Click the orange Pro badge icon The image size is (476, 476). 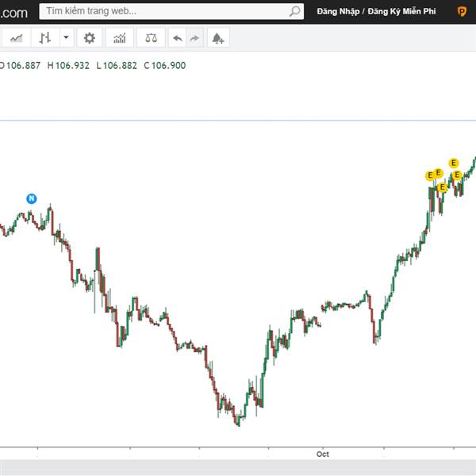tap(462, 12)
